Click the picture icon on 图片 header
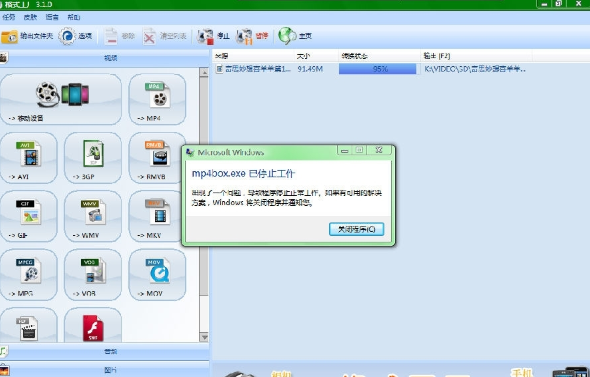Viewport: 590px width, 377px height. coord(4,370)
